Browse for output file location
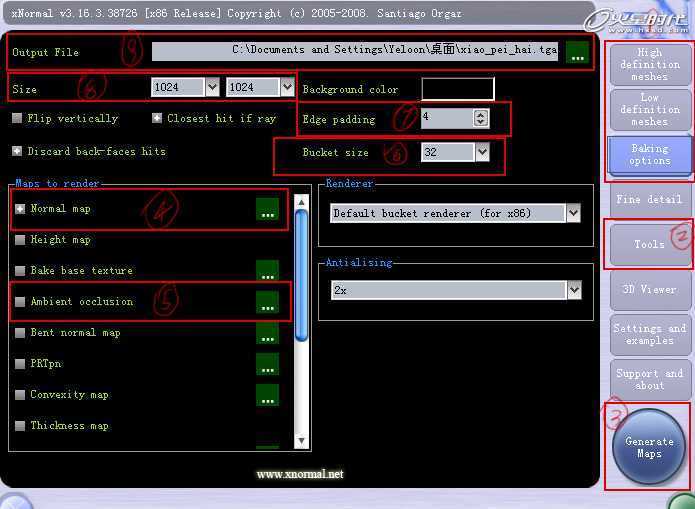This screenshot has height=509, width=695. [x=577, y=52]
